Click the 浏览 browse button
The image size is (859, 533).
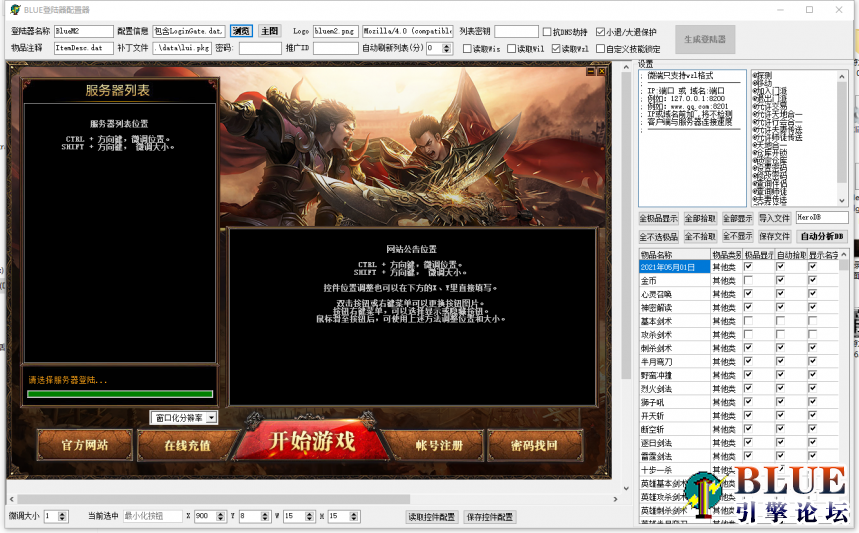click(x=241, y=31)
